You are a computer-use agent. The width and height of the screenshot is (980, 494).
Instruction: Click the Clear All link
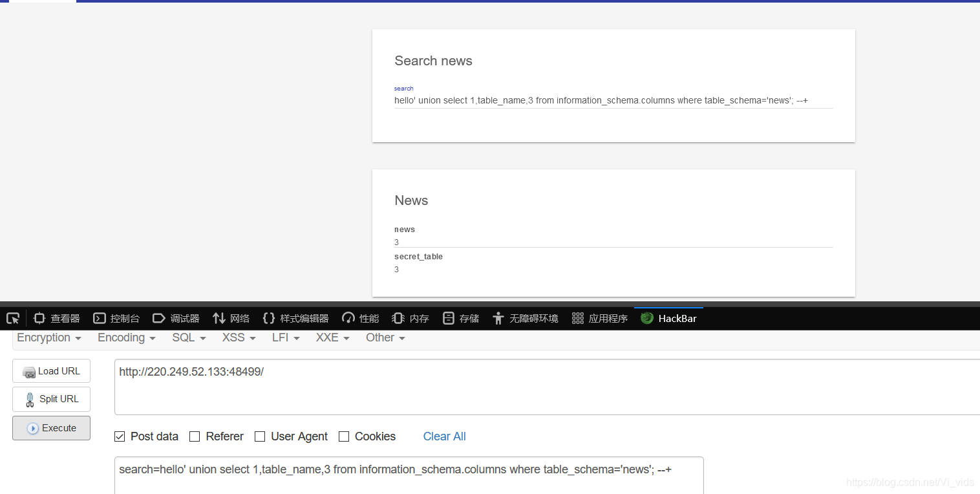[x=444, y=436]
